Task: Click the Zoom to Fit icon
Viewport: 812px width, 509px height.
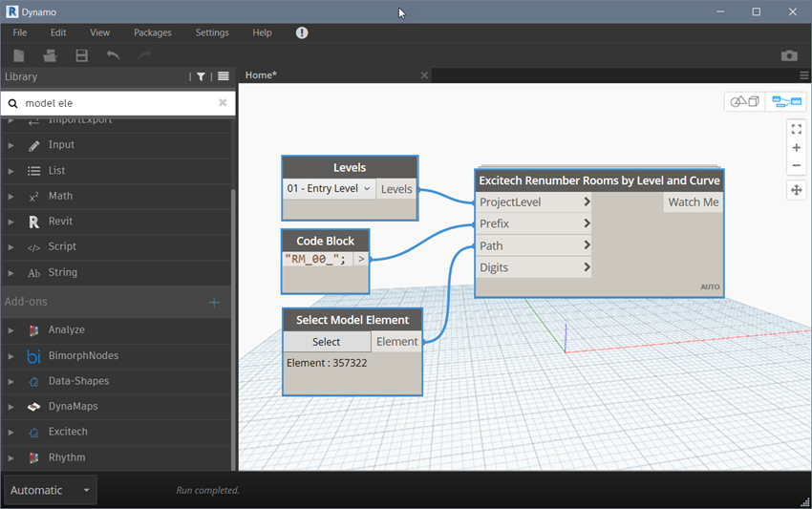Action: click(797, 129)
